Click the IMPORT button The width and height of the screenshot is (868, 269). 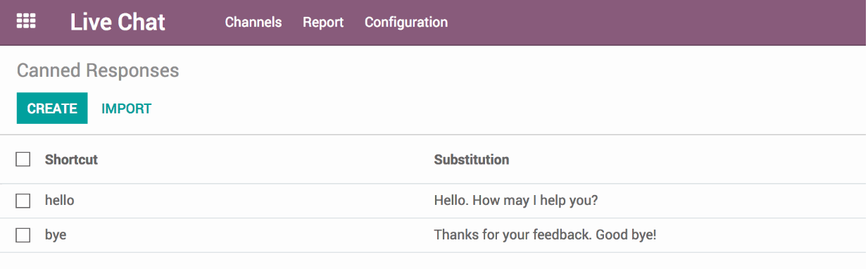tap(127, 108)
